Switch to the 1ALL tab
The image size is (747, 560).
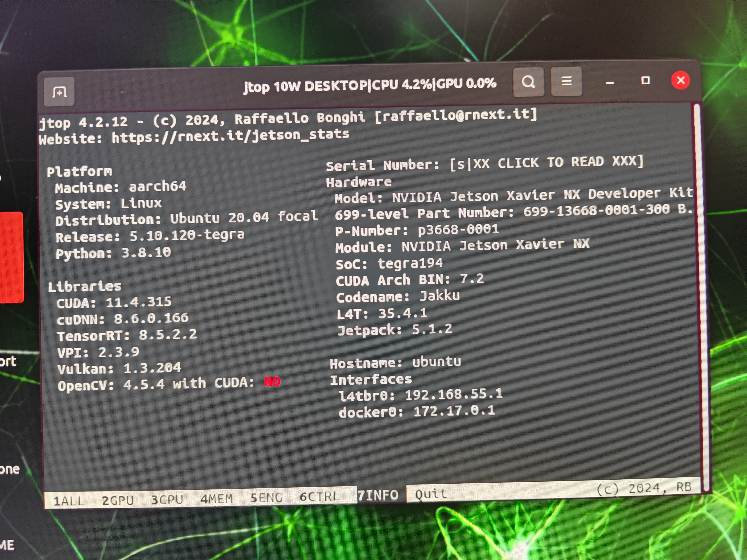(x=69, y=501)
